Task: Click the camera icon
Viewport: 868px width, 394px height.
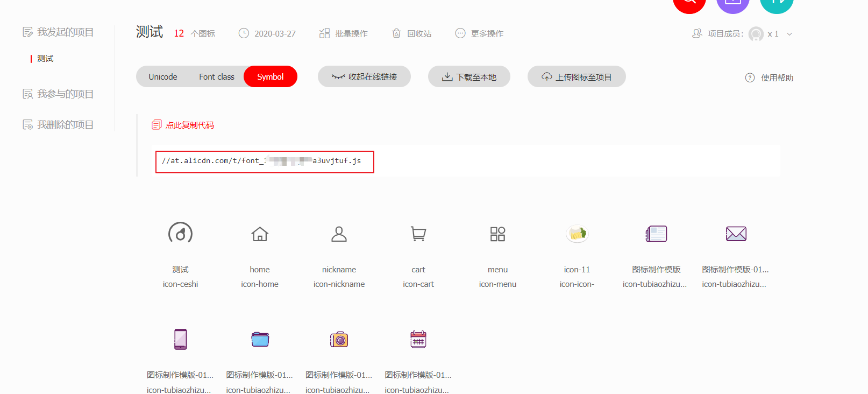Action: tap(339, 340)
